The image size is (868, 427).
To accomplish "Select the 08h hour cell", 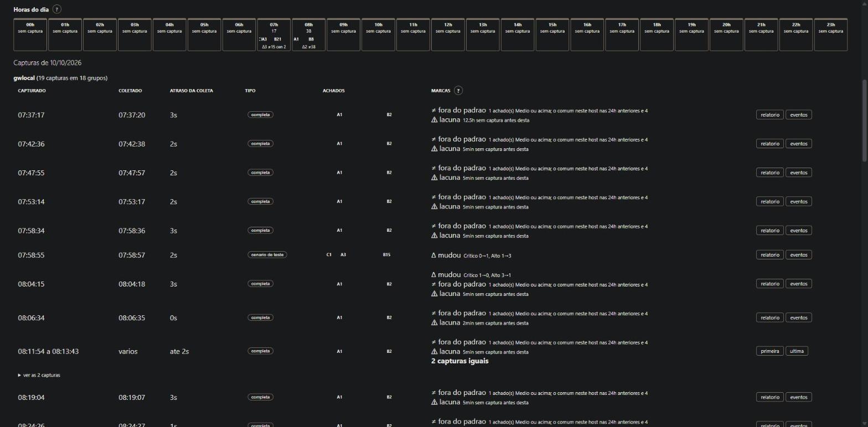I will coord(309,35).
